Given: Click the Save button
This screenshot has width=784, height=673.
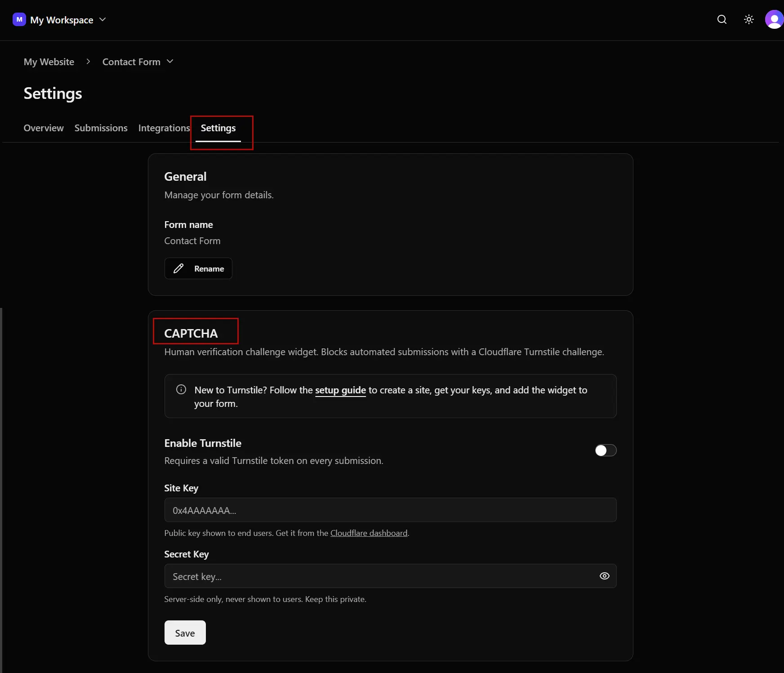Looking at the screenshot, I should click(185, 632).
